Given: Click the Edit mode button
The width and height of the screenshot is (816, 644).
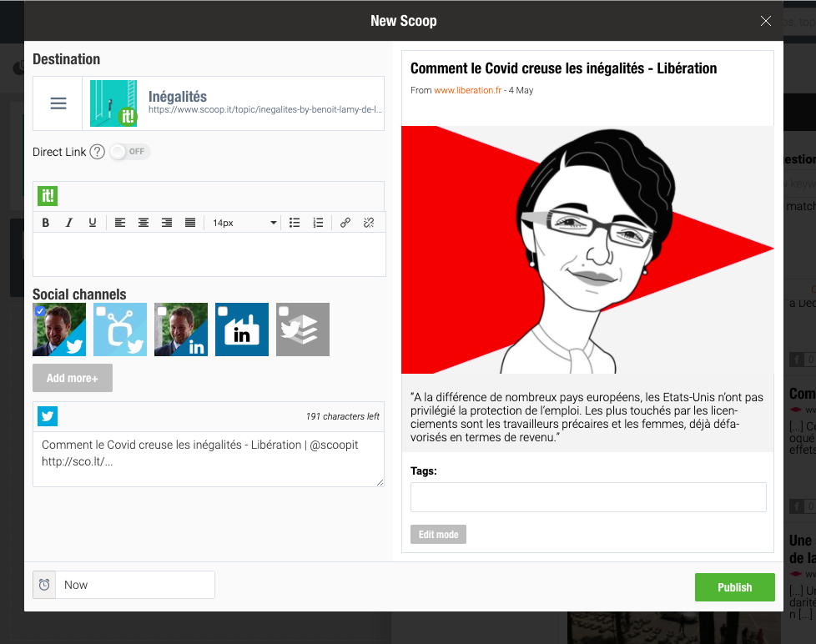Looking at the screenshot, I should (438, 534).
